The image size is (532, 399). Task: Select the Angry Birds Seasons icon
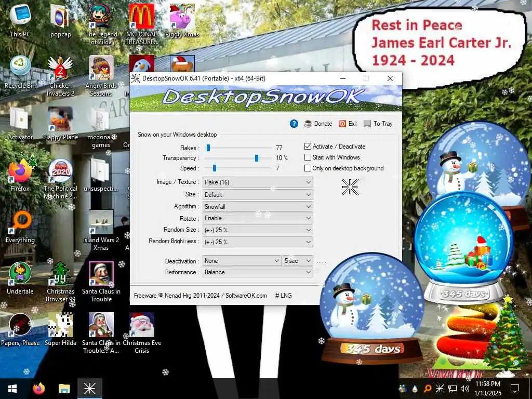click(101, 76)
